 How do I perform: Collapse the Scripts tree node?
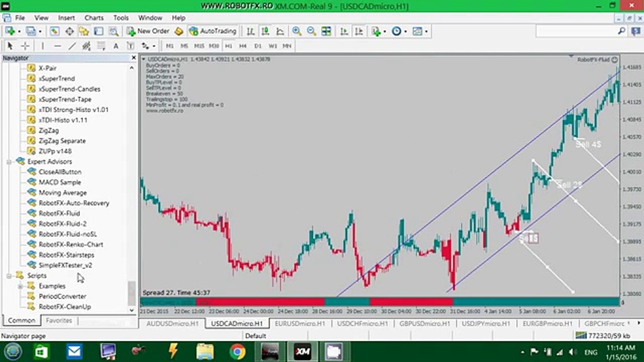(9, 276)
